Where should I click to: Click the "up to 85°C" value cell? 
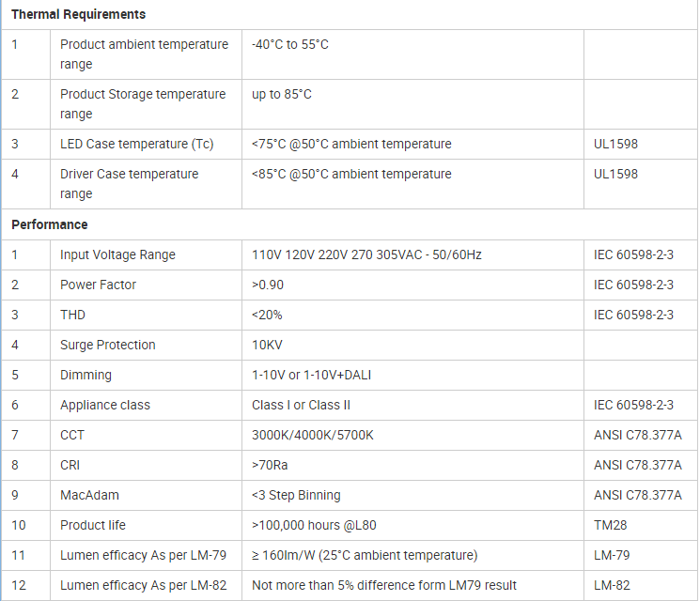(282, 94)
